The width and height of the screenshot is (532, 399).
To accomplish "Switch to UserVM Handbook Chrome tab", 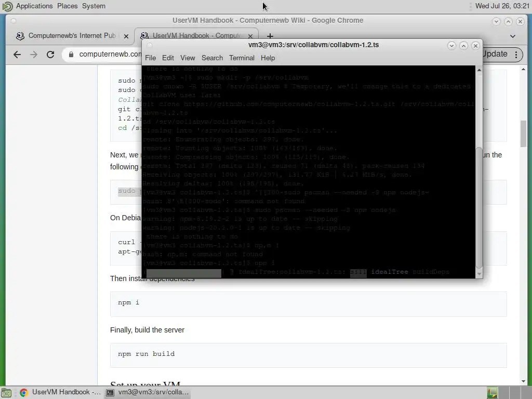I will coord(196,36).
